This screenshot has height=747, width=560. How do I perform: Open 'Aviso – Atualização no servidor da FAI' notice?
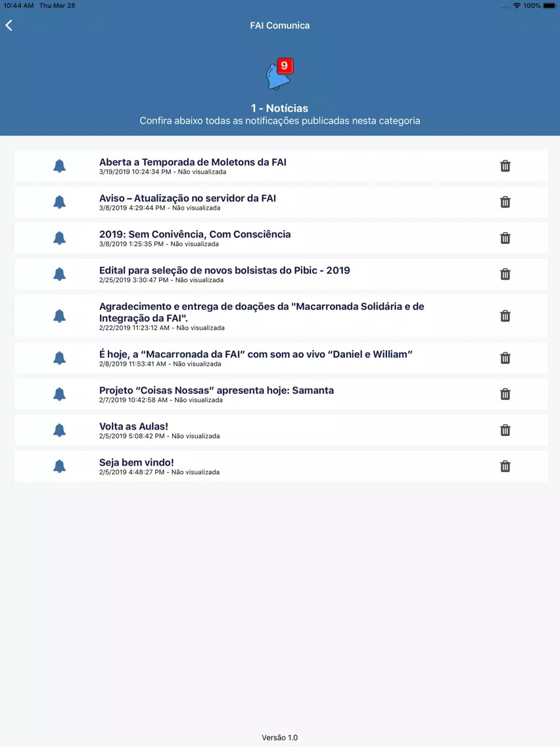pos(187,199)
